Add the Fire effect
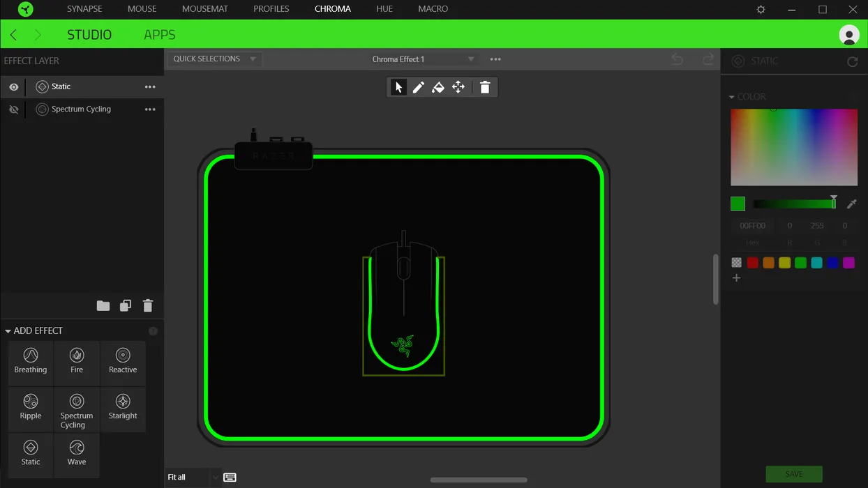868x488 pixels. tap(77, 363)
